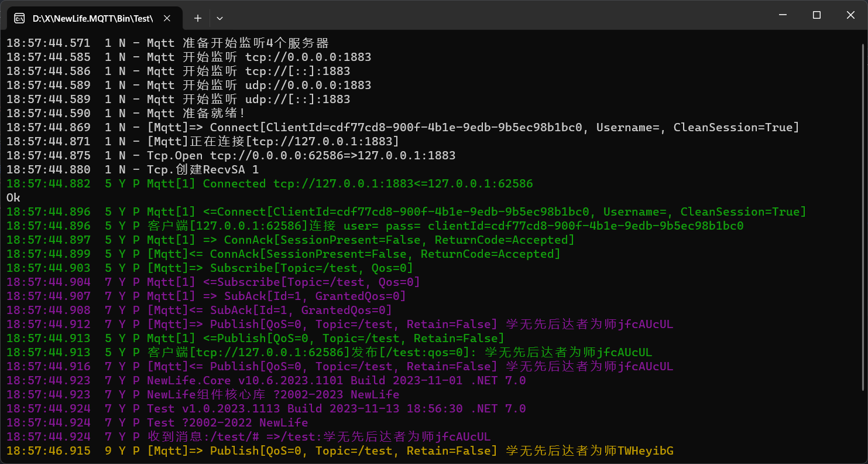This screenshot has height=464, width=868.
Task: Click the yellow Publish line ending TWHeyibG
Action: (x=340, y=451)
